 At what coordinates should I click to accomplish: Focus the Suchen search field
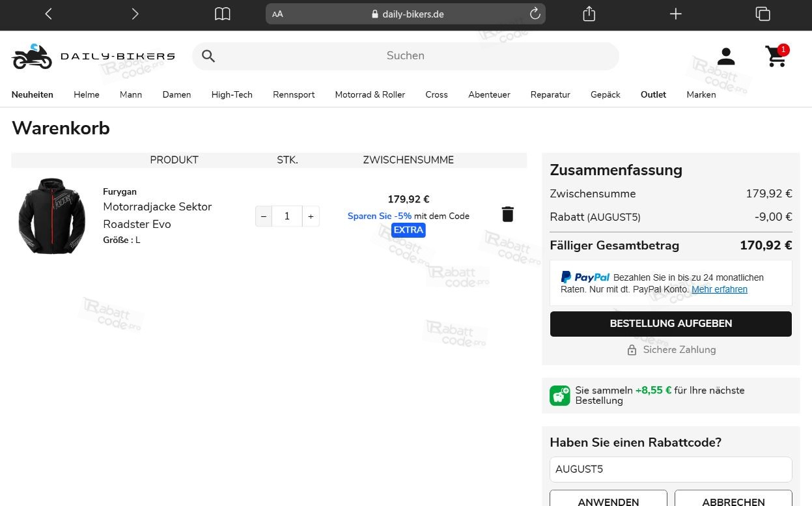[x=405, y=56]
